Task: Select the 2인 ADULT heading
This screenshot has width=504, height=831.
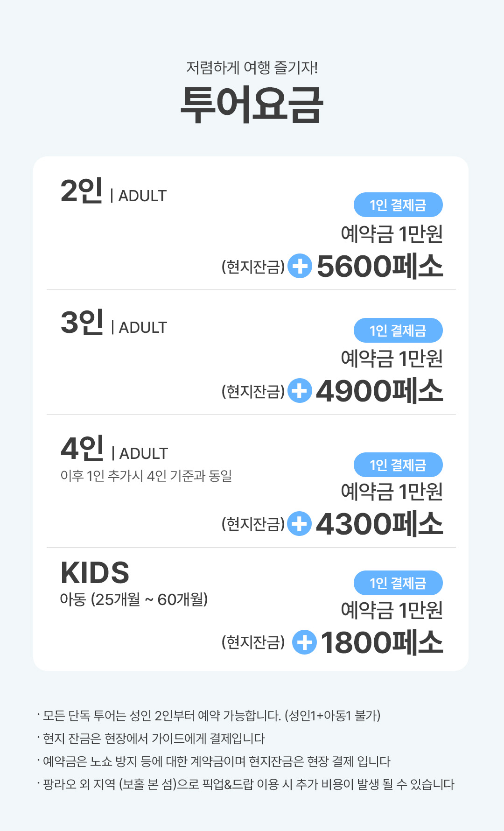Action: pyautogui.click(x=113, y=192)
